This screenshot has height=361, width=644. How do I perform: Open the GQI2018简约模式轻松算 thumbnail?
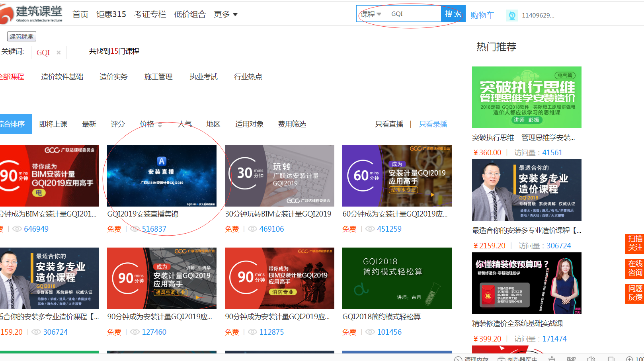(397, 278)
